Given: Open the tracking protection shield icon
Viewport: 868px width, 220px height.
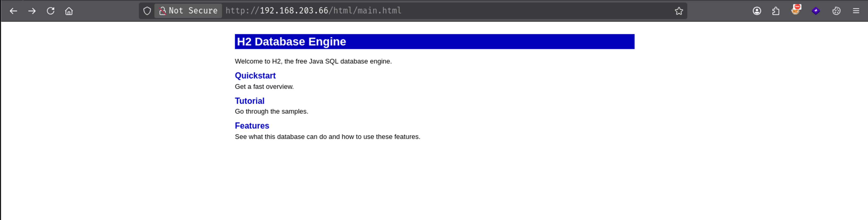Looking at the screenshot, I should [147, 11].
